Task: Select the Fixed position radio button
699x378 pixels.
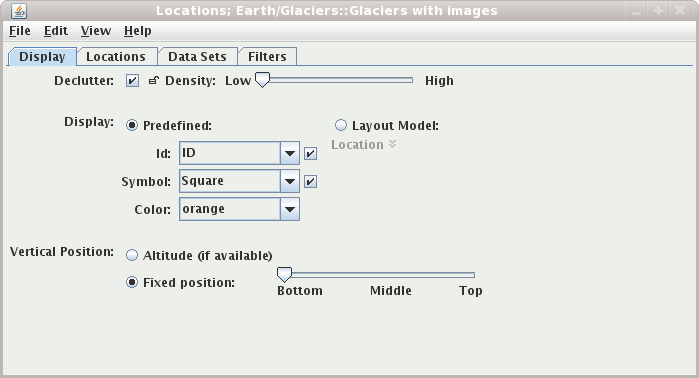Action: click(x=132, y=283)
